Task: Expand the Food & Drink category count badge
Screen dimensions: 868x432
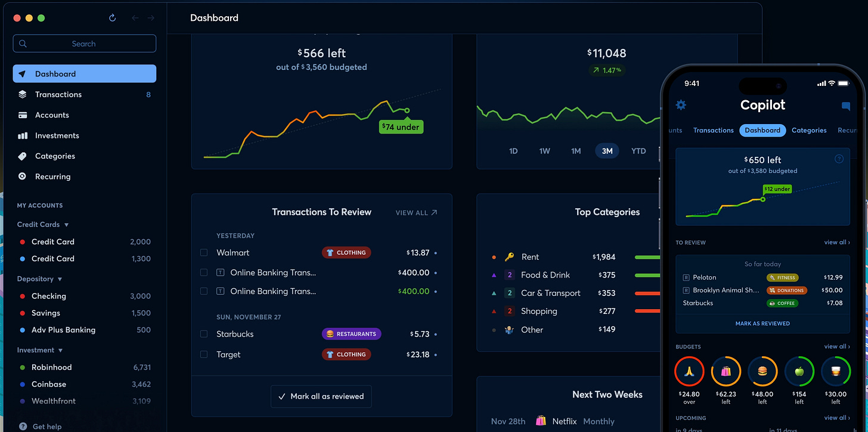Action: coord(509,275)
